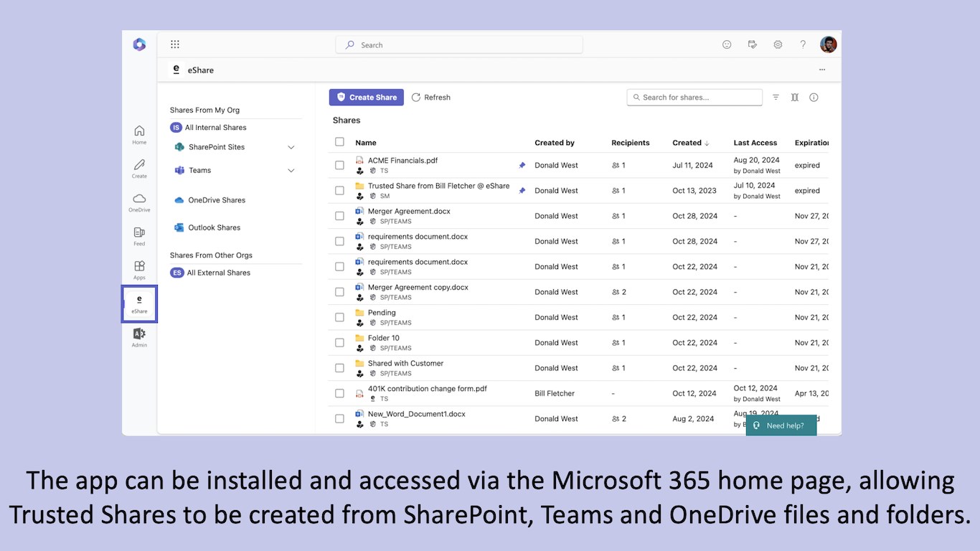Image resolution: width=980 pixels, height=551 pixels.
Task: Click the info icon near search
Action: pyautogui.click(x=814, y=97)
